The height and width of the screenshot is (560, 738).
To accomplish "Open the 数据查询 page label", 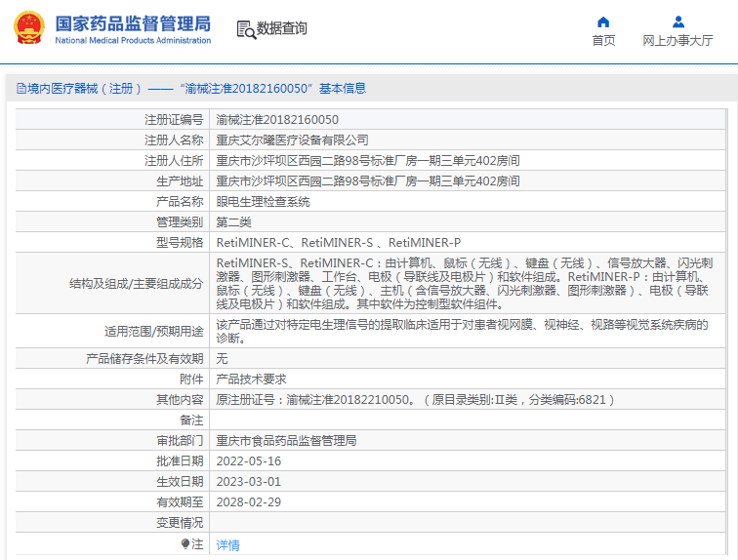I will coord(282,29).
